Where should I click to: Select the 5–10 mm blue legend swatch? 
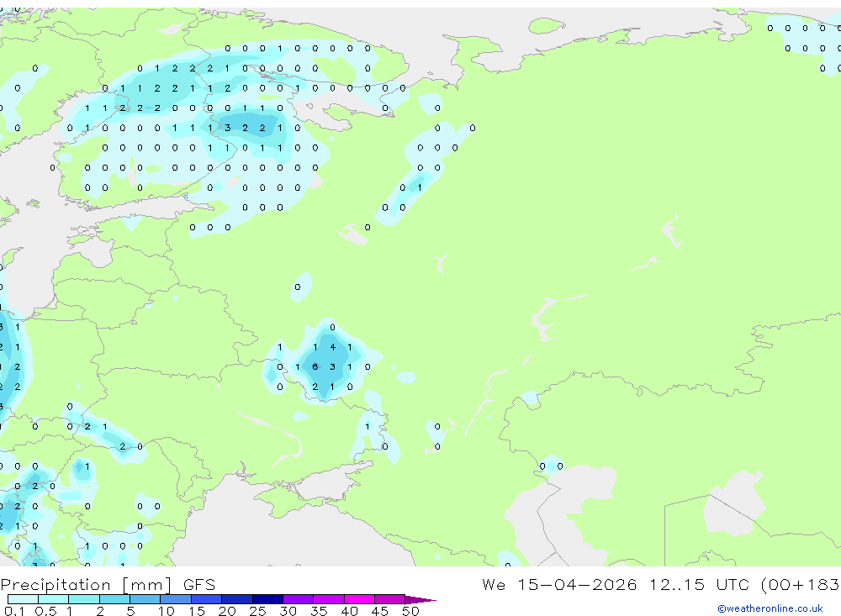(145, 599)
